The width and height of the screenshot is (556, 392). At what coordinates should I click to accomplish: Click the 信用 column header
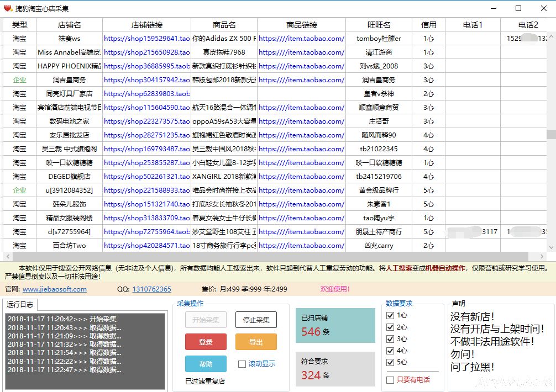429,24
